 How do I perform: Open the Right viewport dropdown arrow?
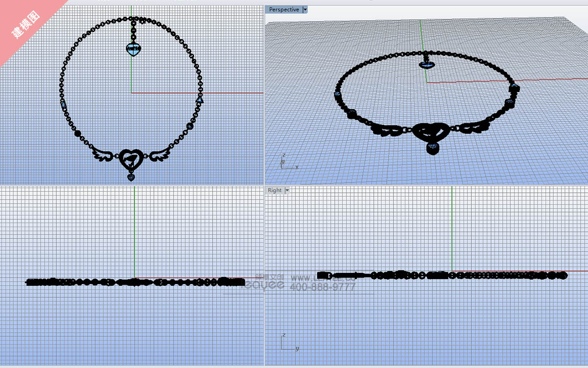coord(287,190)
